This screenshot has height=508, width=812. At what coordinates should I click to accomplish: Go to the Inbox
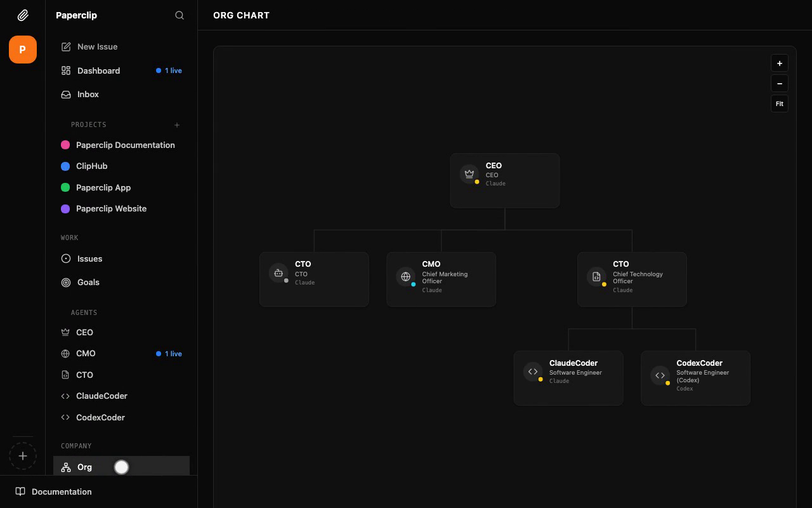pos(121,94)
